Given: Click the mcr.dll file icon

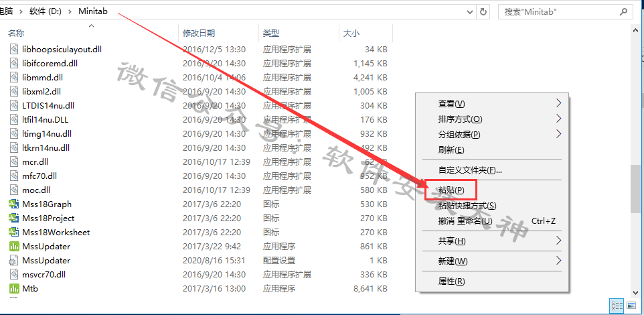Looking at the screenshot, I should click(x=14, y=162).
